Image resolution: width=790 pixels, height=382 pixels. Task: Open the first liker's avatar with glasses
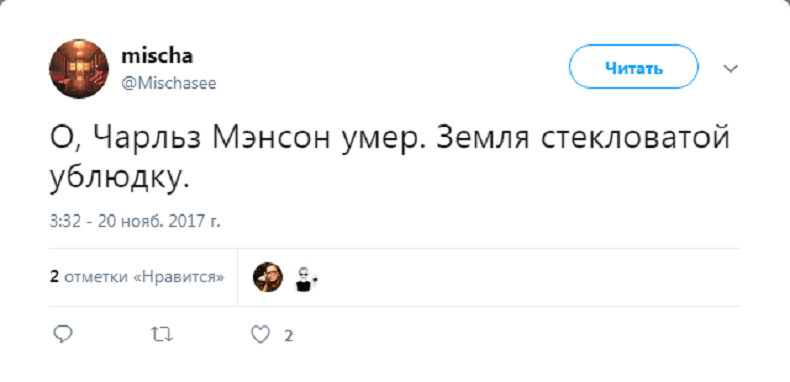268,277
